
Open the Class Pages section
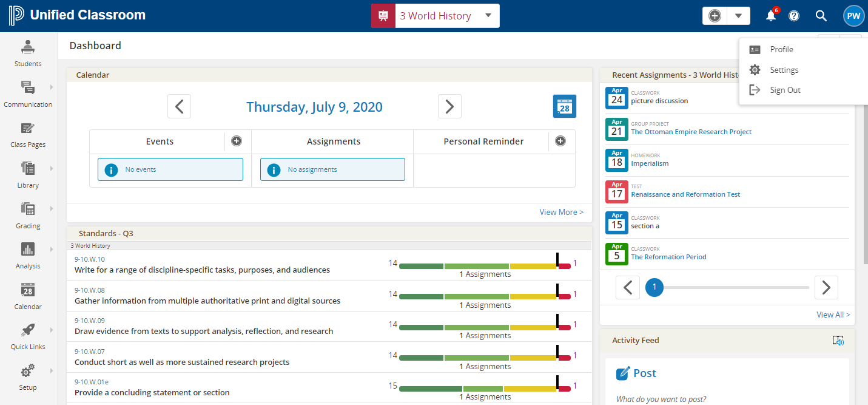pyautogui.click(x=27, y=135)
